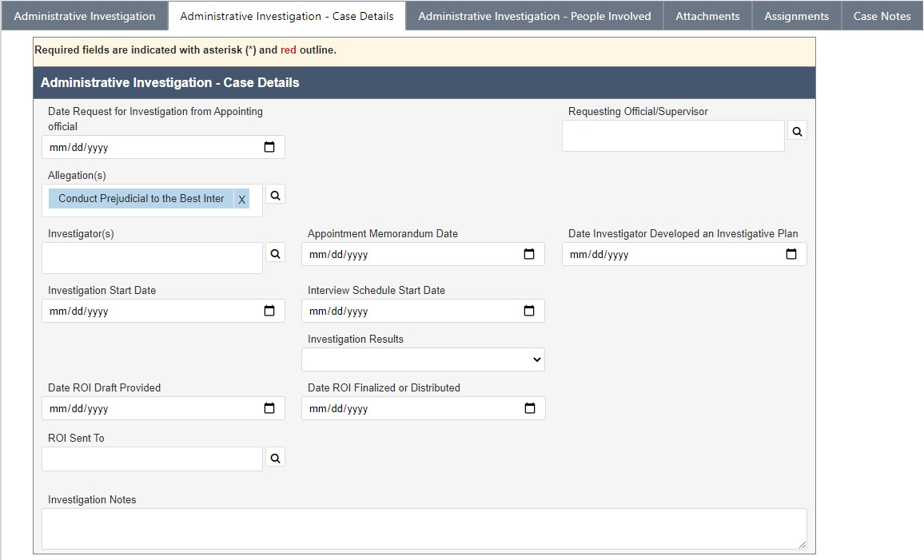924x560 pixels.
Task: Open the Assignments tab
Action: tap(797, 16)
